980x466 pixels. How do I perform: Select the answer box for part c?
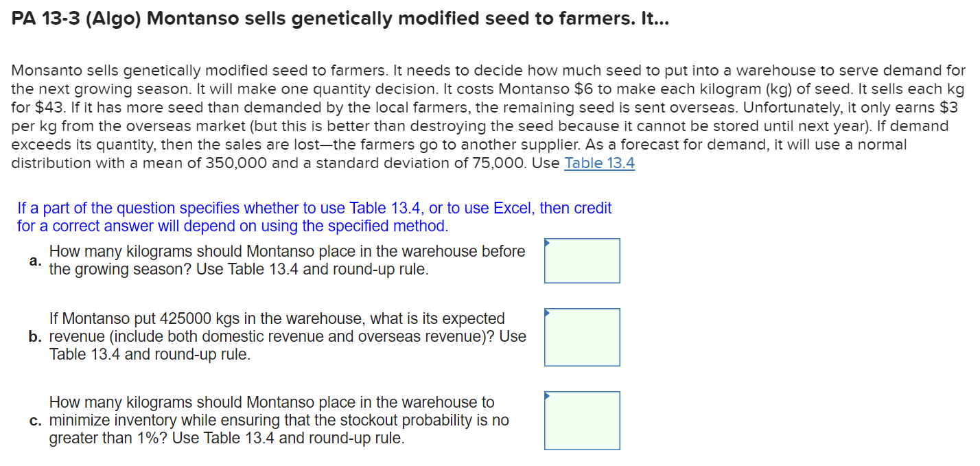coord(582,420)
